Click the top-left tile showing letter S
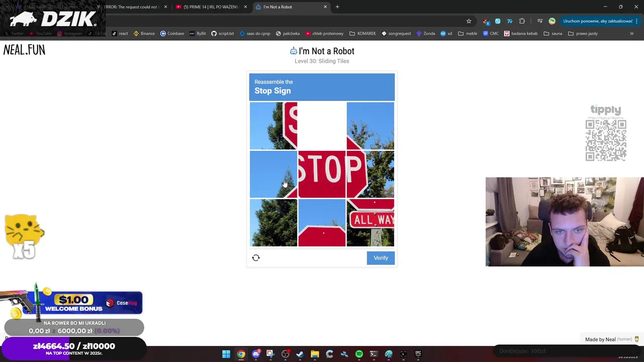Image resolution: width=644 pixels, height=362 pixels. click(274, 126)
